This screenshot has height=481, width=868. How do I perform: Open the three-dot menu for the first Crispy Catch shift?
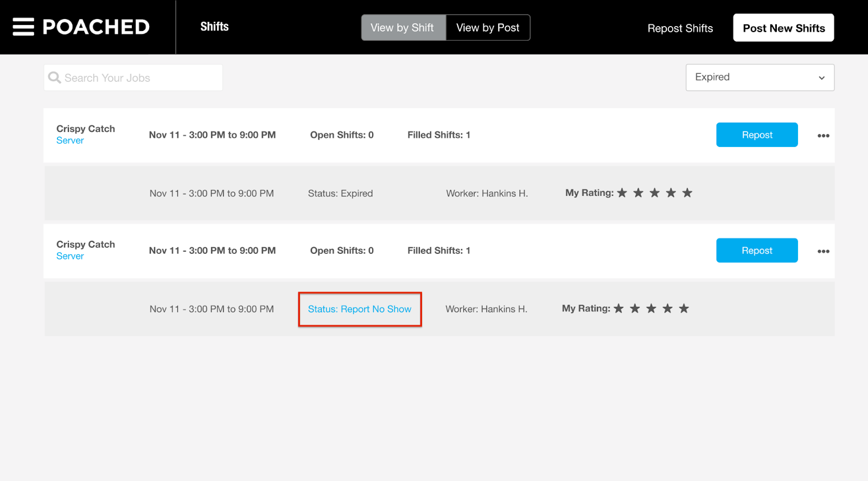point(823,136)
